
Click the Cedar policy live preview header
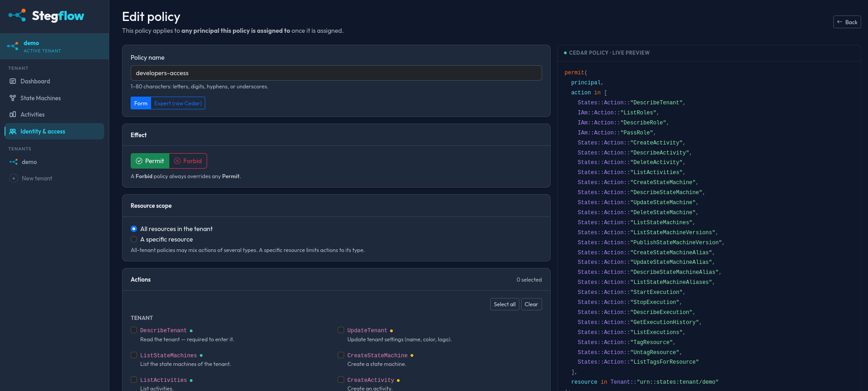click(609, 53)
